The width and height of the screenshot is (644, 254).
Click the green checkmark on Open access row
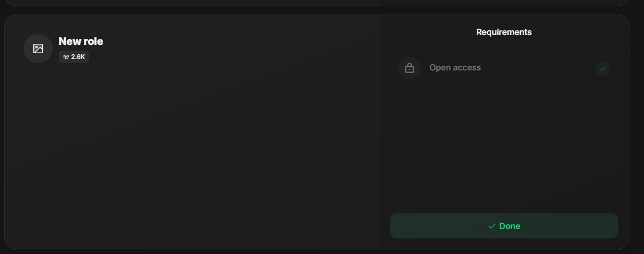(x=603, y=68)
